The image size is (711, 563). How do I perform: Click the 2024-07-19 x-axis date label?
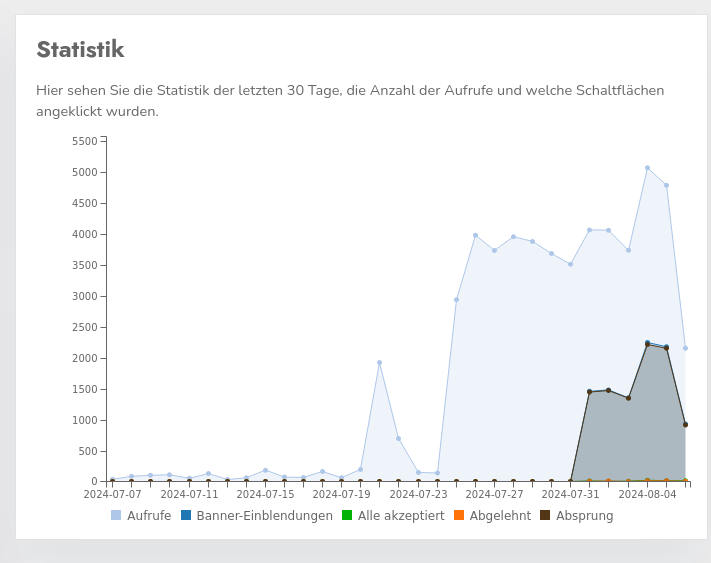tap(341, 494)
